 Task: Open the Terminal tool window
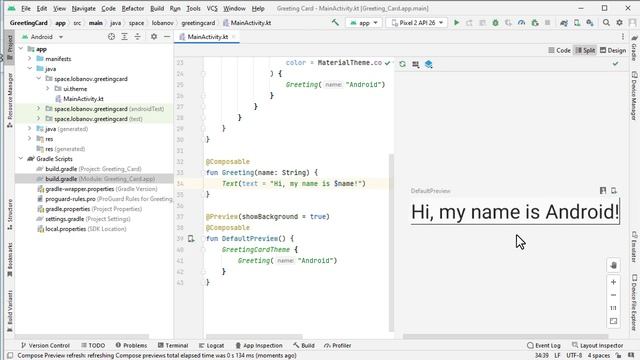click(x=173, y=345)
